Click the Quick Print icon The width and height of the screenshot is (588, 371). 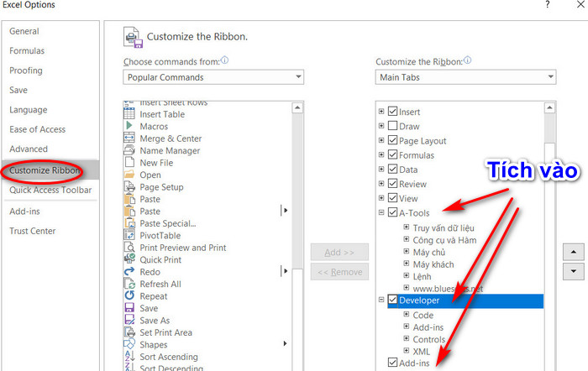click(x=129, y=259)
